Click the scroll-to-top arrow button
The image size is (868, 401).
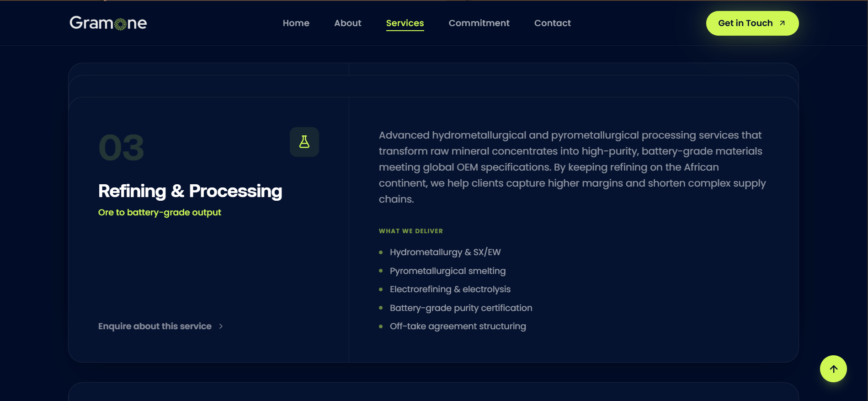pyautogui.click(x=833, y=369)
